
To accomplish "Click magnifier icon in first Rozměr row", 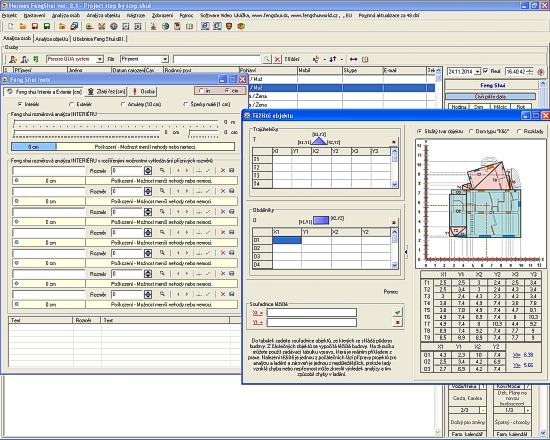I will (x=162, y=171).
